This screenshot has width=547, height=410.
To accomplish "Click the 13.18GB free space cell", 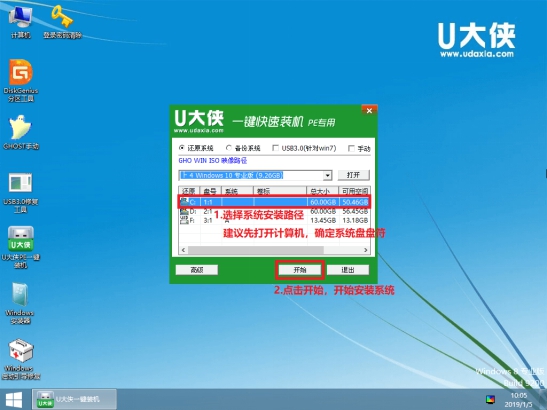I will 355,220.
